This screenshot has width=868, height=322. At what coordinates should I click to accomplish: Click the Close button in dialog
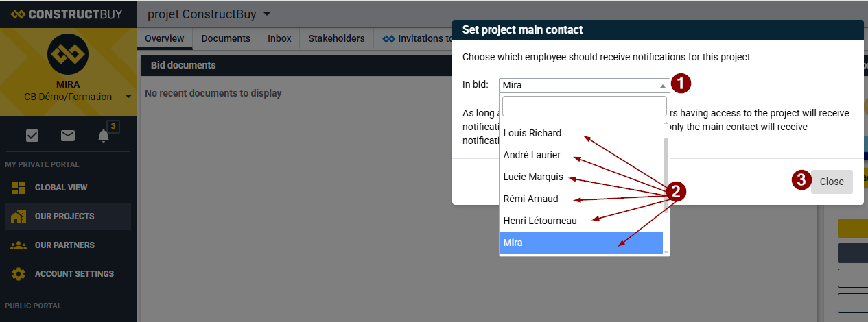tap(832, 182)
